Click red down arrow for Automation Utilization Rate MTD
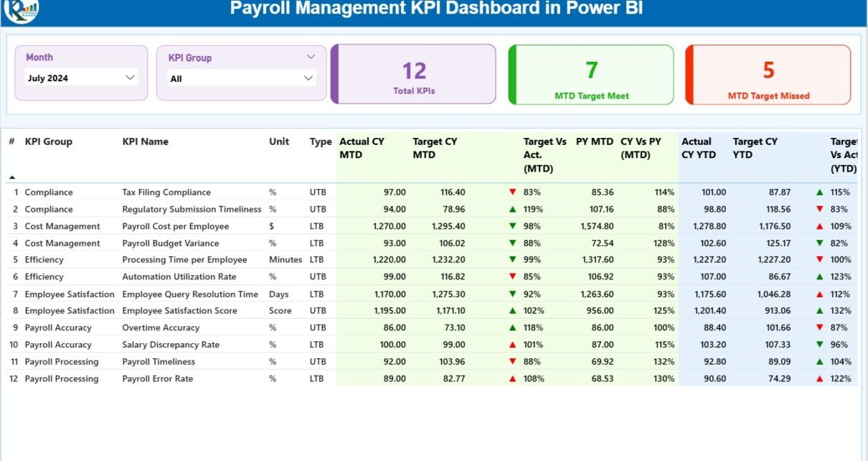868x461 pixels. click(x=512, y=277)
